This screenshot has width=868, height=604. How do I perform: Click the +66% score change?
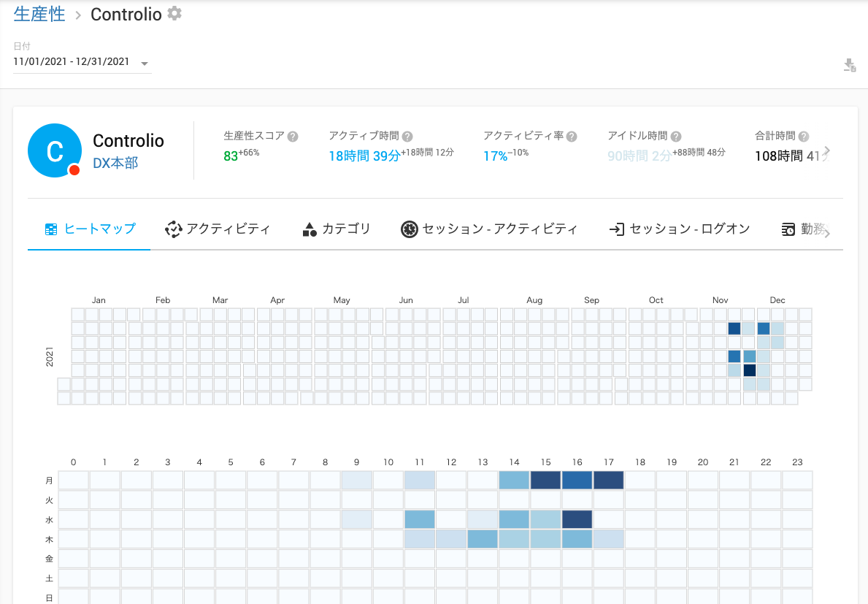(249, 152)
